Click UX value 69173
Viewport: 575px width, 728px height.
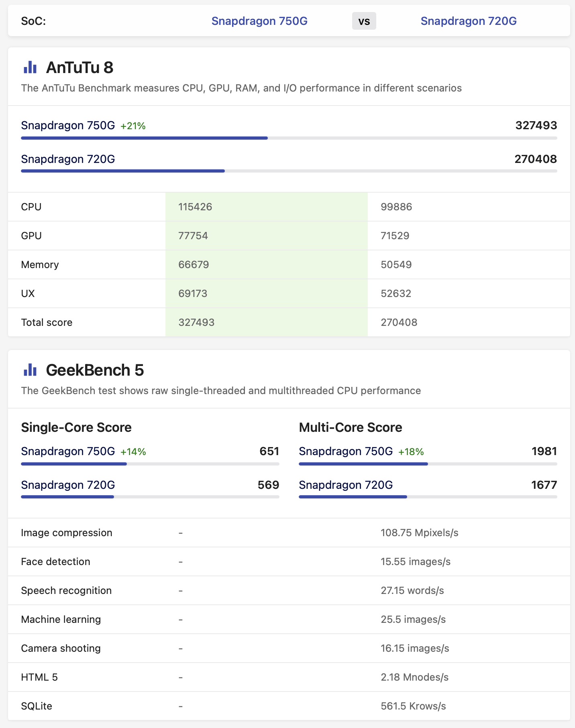tap(193, 294)
